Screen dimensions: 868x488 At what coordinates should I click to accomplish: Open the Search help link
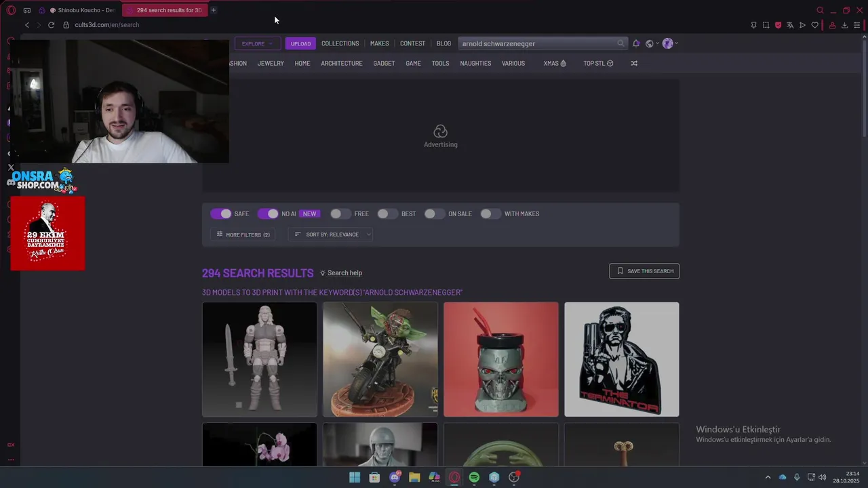point(341,272)
